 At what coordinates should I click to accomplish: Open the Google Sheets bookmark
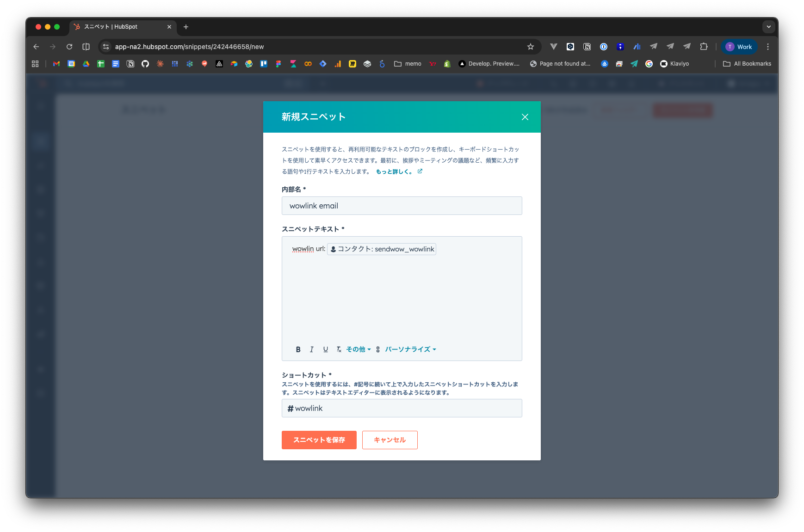tap(101, 64)
